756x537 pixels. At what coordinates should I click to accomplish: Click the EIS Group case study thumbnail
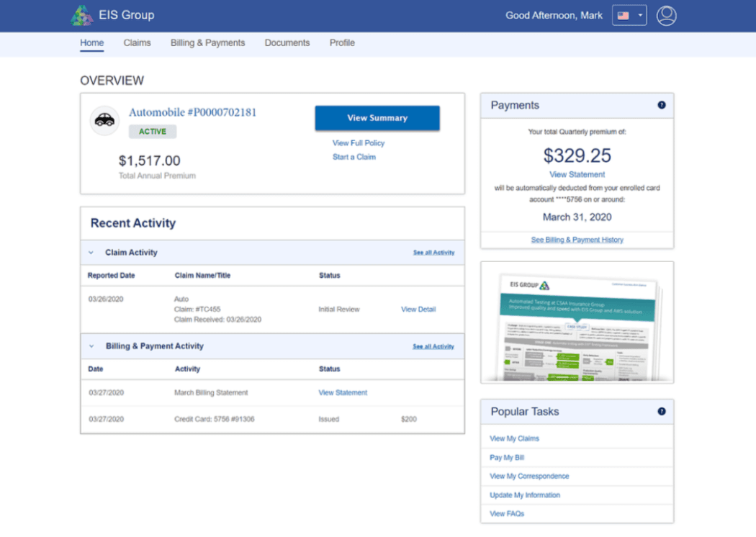tap(576, 322)
